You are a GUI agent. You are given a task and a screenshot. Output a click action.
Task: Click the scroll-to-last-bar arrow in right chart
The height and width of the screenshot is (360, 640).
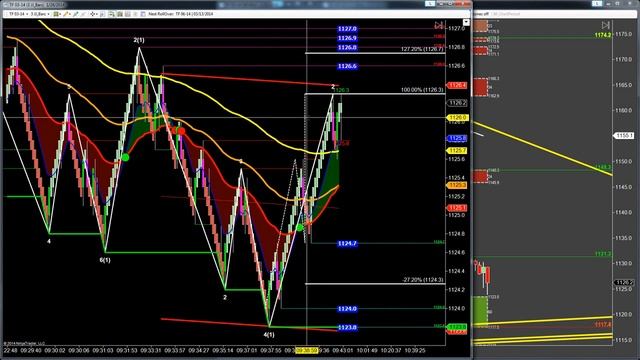(x=606, y=25)
